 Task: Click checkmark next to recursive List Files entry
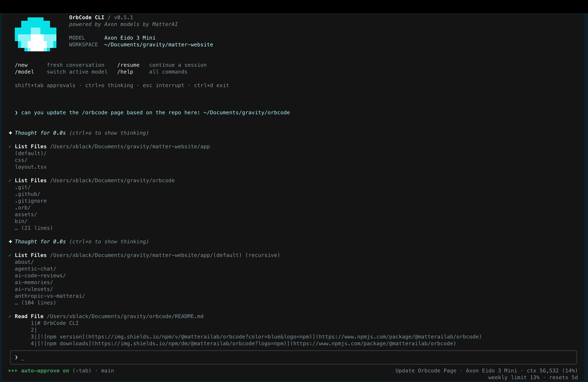10,255
